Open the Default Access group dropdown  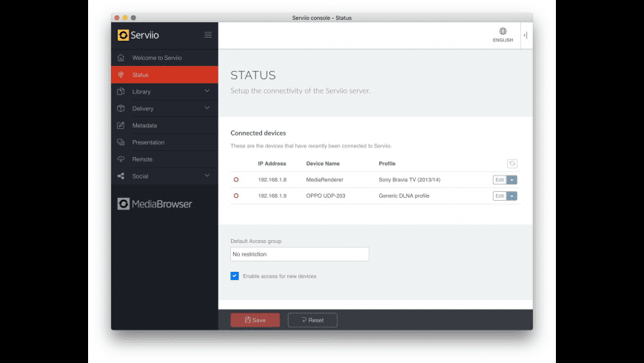(x=299, y=254)
